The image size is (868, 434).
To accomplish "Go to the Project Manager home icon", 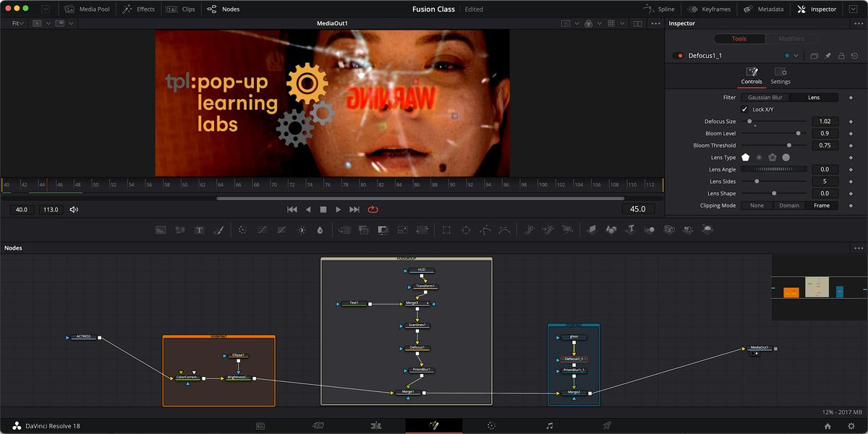I will tap(827, 426).
